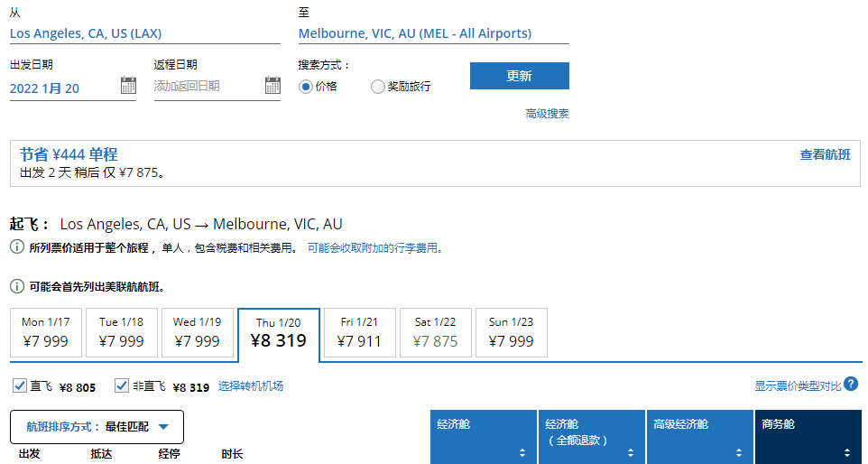Click info icon beside fare applicability note
This screenshot has height=464, width=868.
(x=17, y=247)
